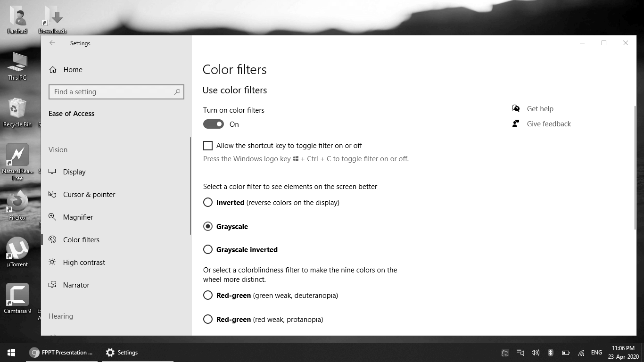The image size is (644, 362).
Task: Select the Downloads desktop shortcut
Action: (x=52, y=20)
